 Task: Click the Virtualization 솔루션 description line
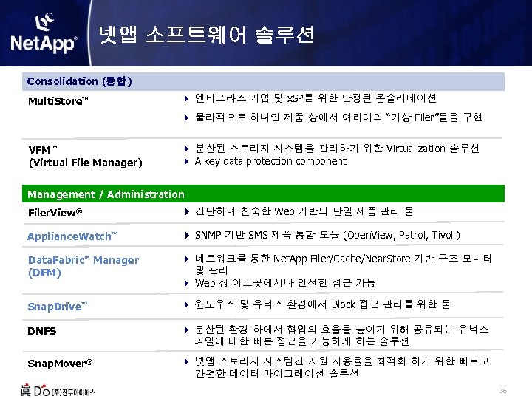(337, 149)
